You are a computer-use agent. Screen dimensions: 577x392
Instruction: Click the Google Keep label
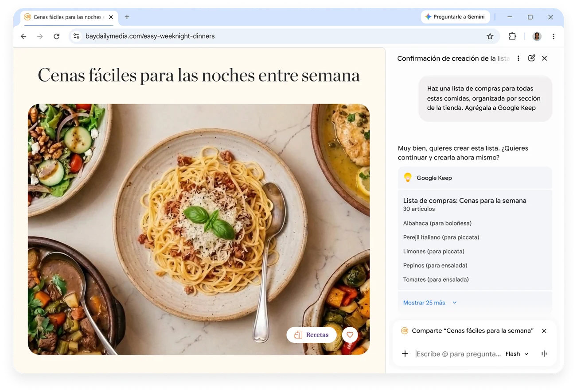(434, 178)
